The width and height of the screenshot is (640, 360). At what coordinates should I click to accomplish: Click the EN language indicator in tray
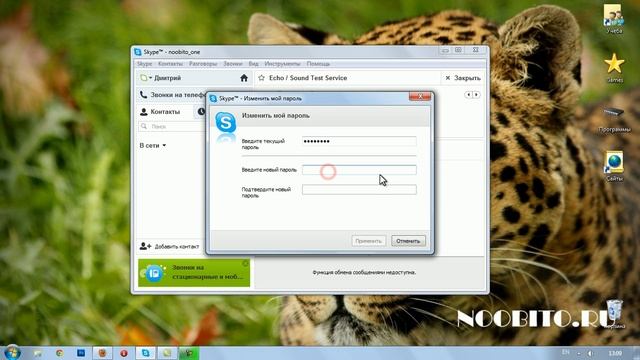[566, 352]
